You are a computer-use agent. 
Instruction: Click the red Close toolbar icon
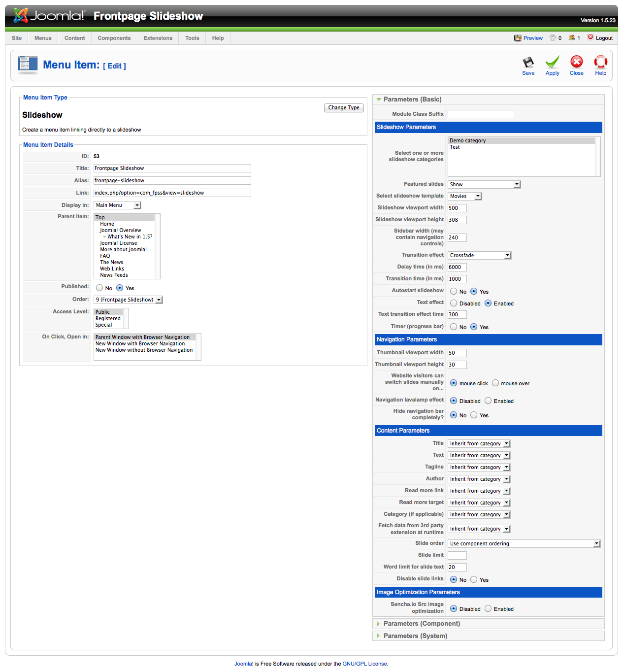tap(576, 62)
